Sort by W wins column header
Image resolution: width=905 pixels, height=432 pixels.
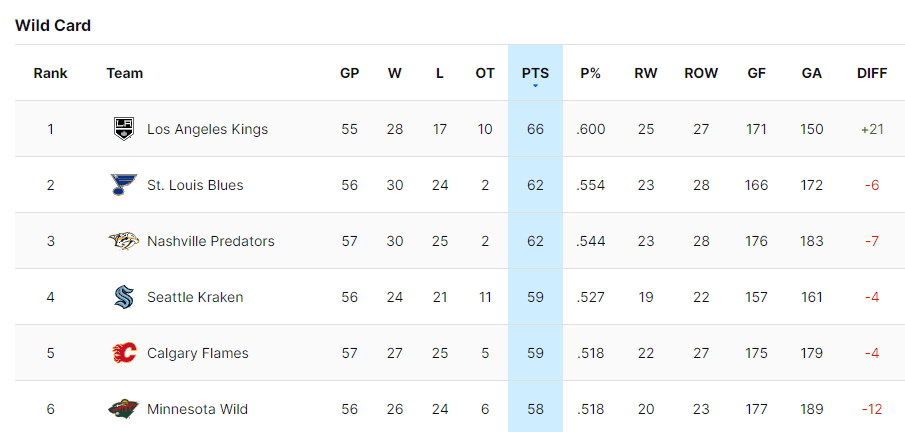pyautogui.click(x=395, y=73)
